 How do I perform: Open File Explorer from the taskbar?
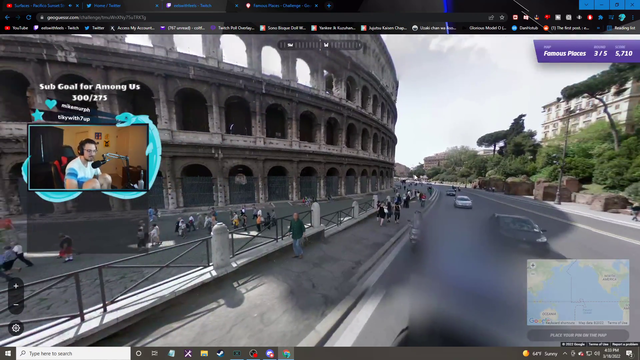point(204,353)
